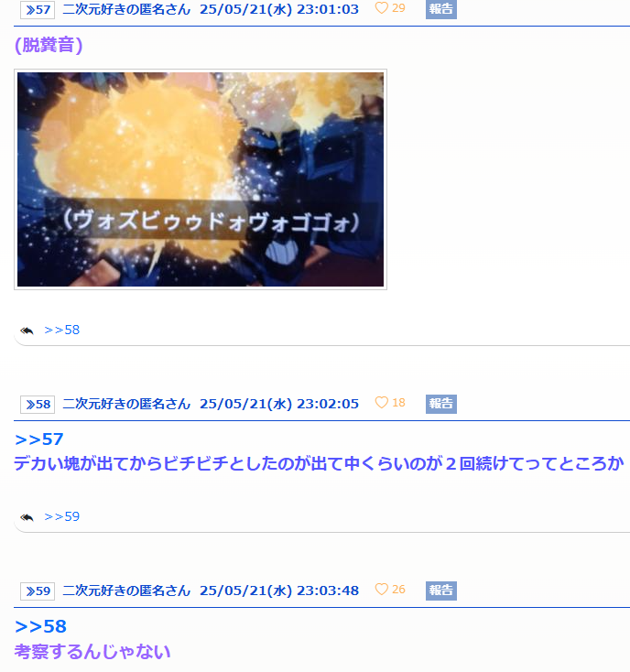The image size is (630, 672).
Task: Click the like count 18 on post 58
Action: coord(398,403)
